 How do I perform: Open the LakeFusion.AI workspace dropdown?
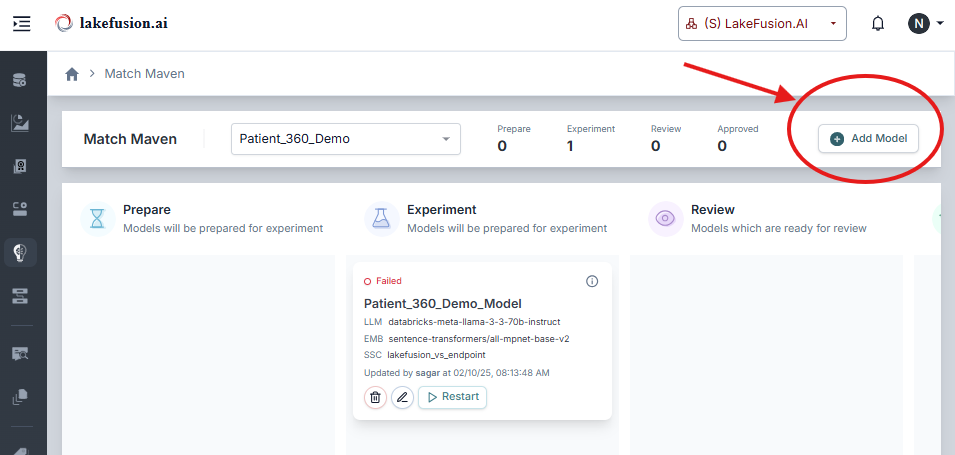(762, 24)
